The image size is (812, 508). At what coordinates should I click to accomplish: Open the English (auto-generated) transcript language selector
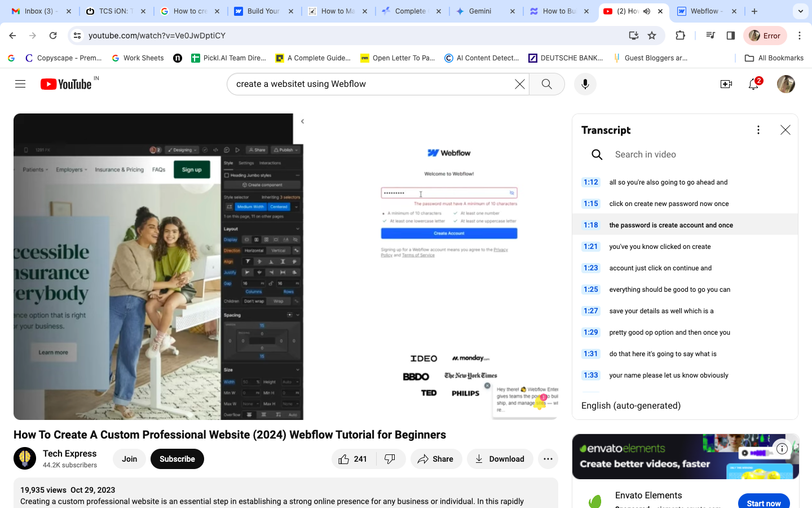tap(632, 405)
